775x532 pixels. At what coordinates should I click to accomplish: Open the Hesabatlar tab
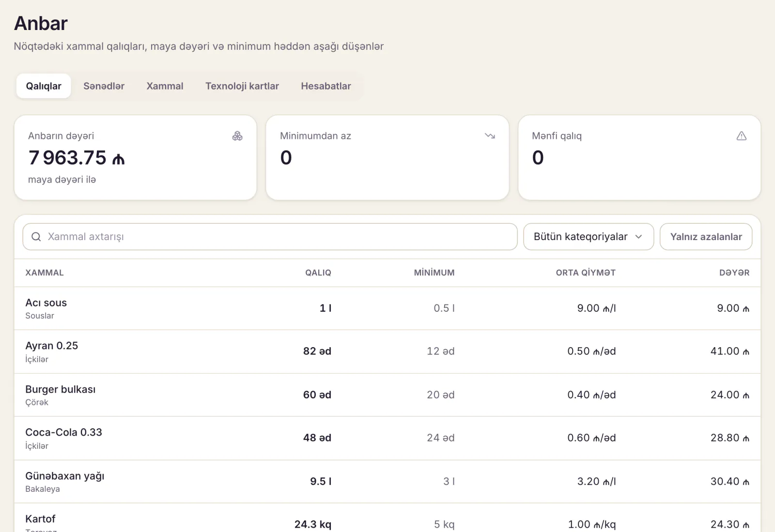(326, 86)
